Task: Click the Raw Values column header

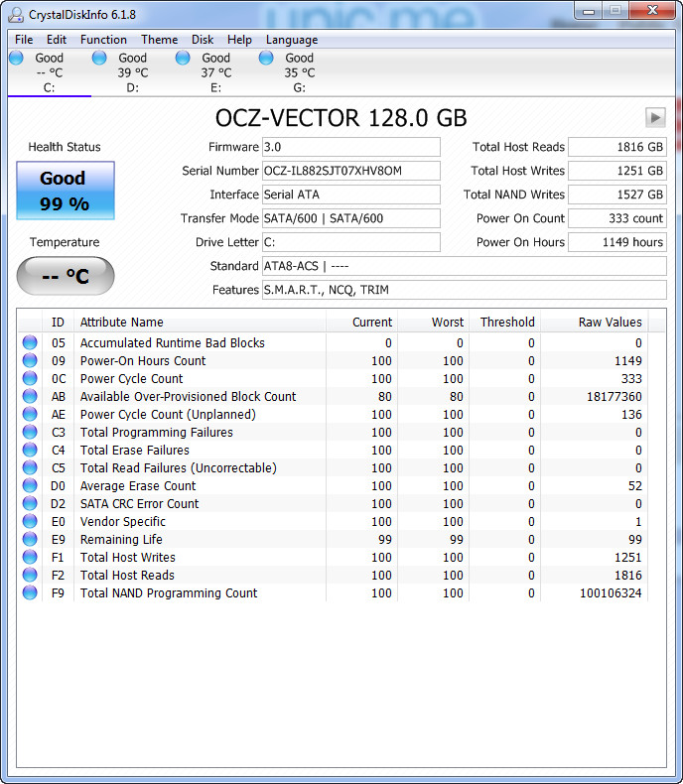Action: 595,322
